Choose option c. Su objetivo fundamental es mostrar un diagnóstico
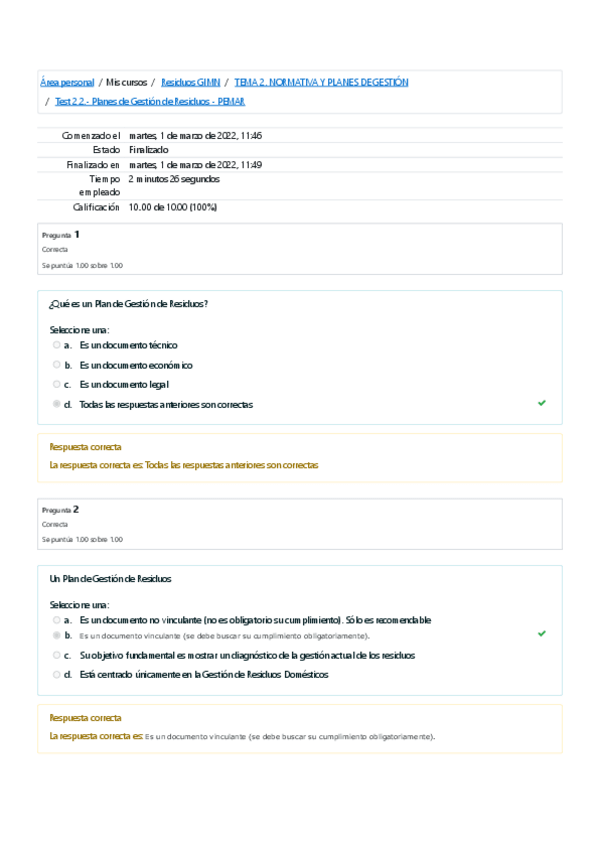The height and width of the screenshot is (848, 599). click(57, 655)
